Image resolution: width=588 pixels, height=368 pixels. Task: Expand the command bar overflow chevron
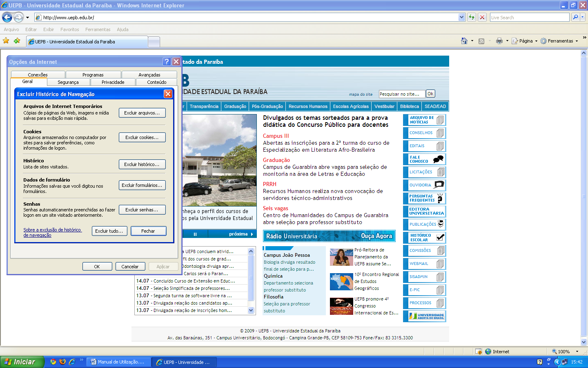pyautogui.click(x=584, y=38)
